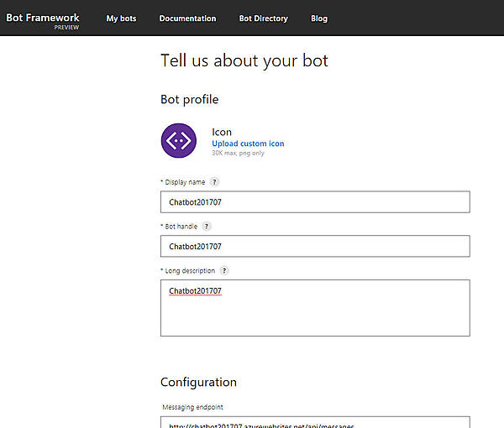Image resolution: width=504 pixels, height=428 pixels.
Task: Click the Upload custom icon link
Action: click(248, 144)
